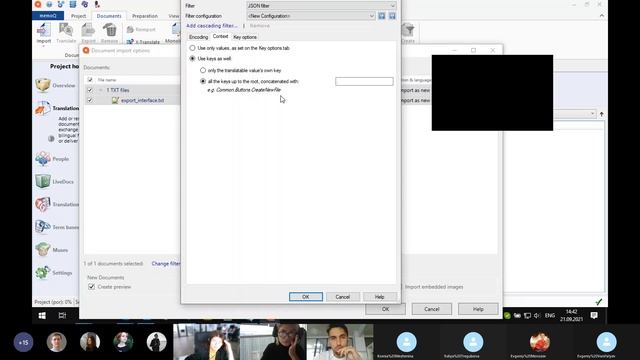The image size is (640, 360).
Task: Select 'all the keys up to the root' option
Action: tap(203, 81)
